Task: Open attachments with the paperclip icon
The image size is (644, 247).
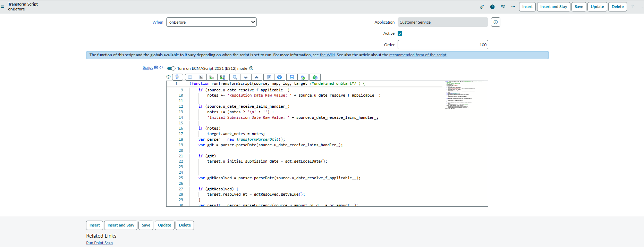Action: click(482, 7)
